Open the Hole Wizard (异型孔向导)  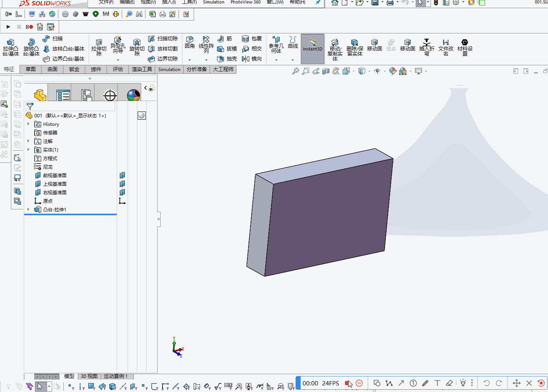[x=118, y=45]
